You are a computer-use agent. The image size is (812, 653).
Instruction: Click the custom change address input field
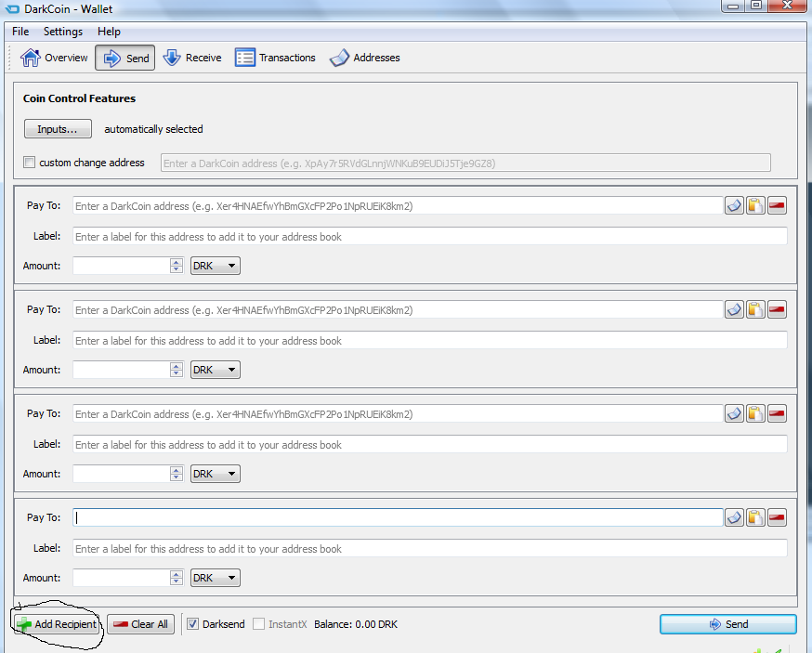[x=465, y=163]
